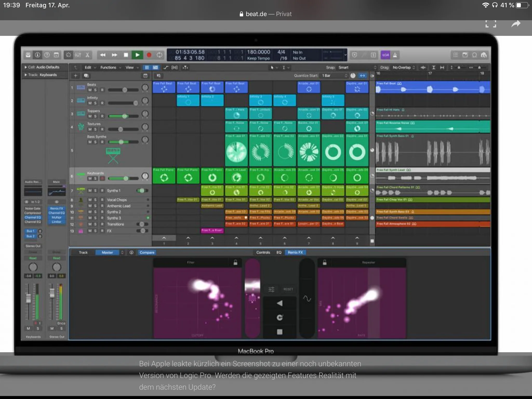Open the Edit menu in Tracks area
Image resolution: width=532 pixels, height=399 pixels.
pyautogui.click(x=90, y=68)
